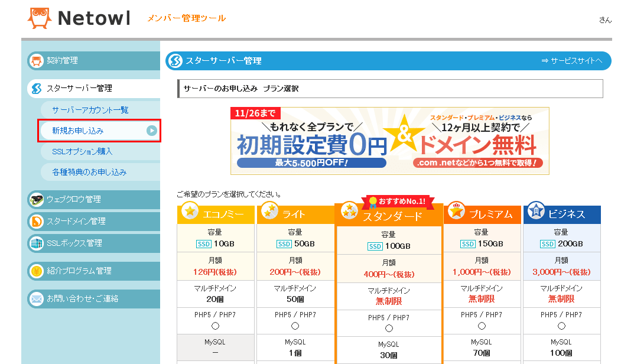
Task: Click the おすすめNo.1! ribbon badge
Action: 398,201
